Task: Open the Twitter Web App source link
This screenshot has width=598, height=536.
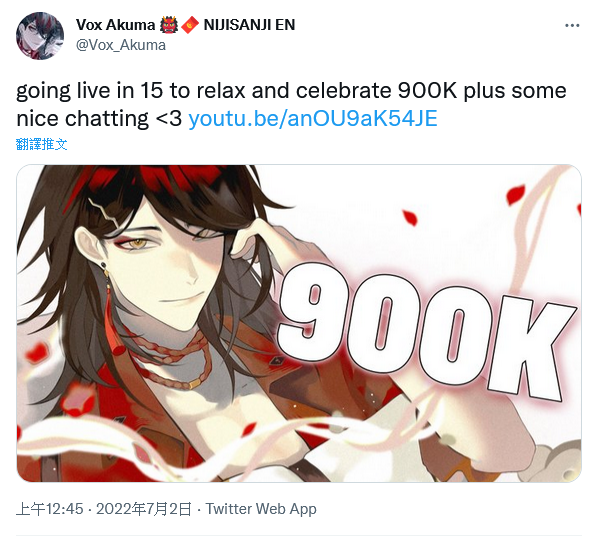Action: [261, 509]
